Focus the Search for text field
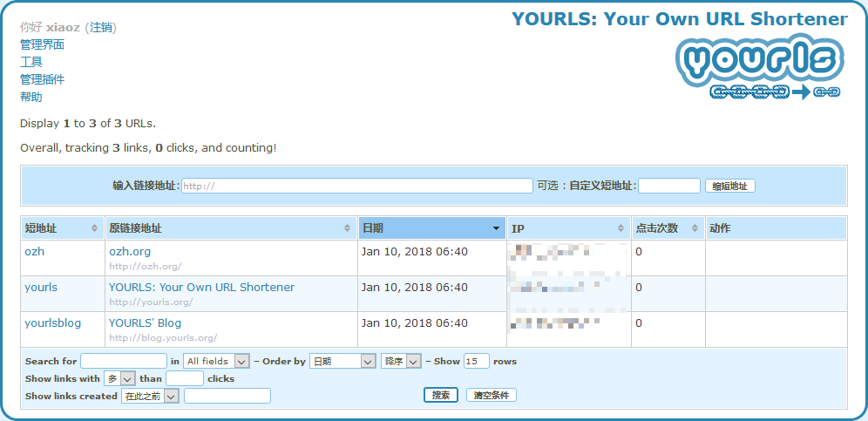Screen dimensions: 868x421 124,361
